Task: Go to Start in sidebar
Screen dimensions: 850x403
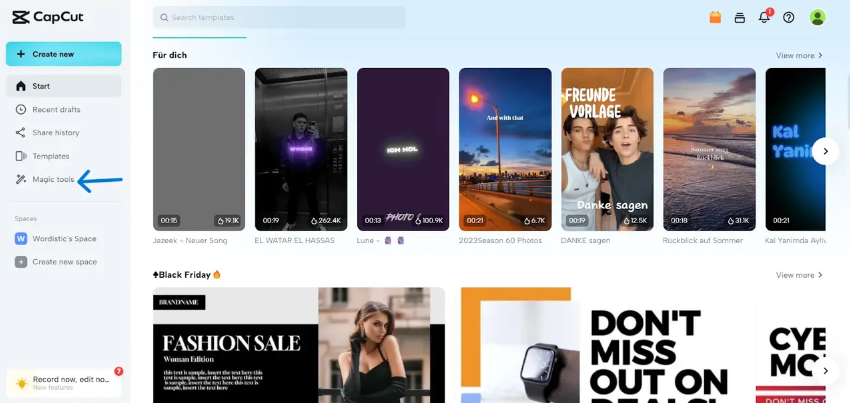Action: pyautogui.click(x=63, y=86)
